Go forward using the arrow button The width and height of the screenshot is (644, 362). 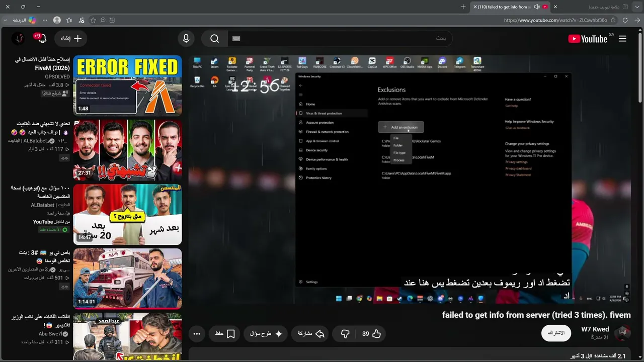coord(637,20)
